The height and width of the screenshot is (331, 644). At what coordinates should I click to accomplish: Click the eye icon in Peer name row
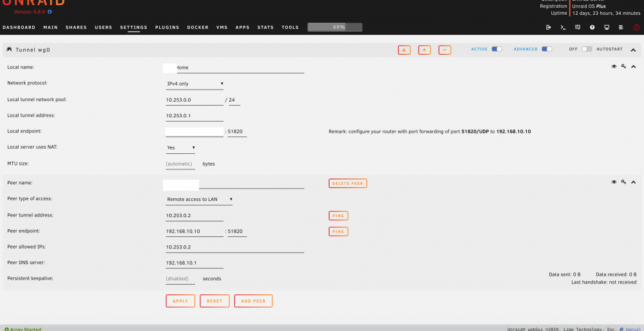[x=614, y=182]
